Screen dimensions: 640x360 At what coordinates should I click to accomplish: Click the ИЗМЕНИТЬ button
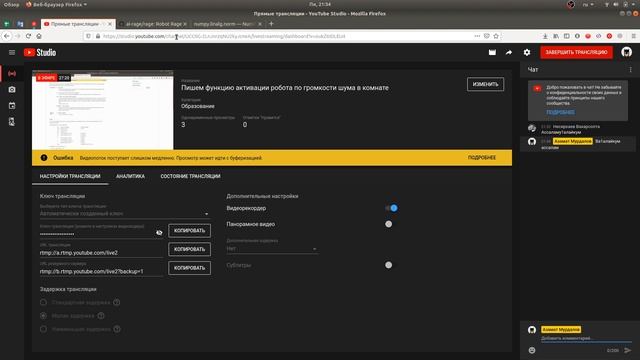485,84
